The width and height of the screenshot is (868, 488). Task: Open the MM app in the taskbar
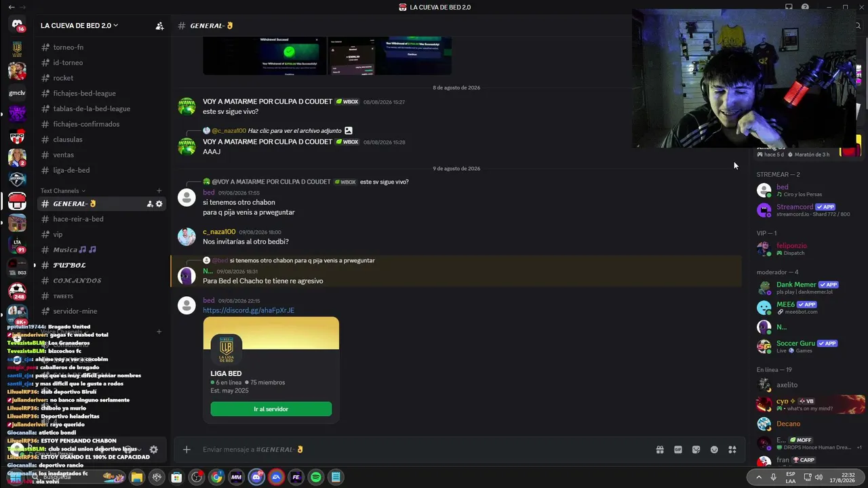(x=236, y=477)
